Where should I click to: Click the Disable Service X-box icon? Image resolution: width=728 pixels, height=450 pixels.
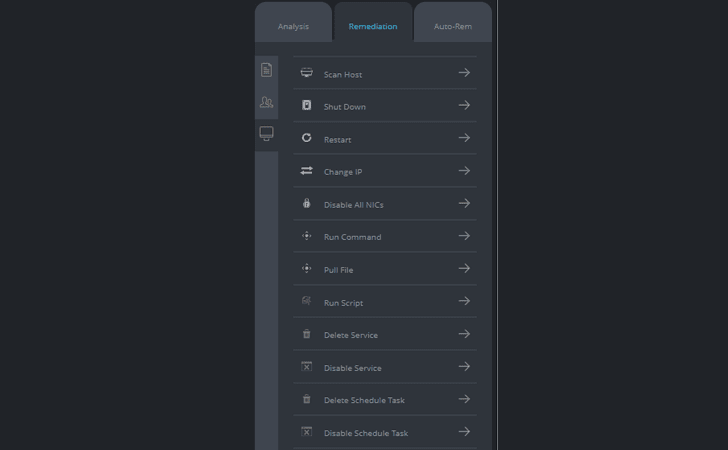pyautogui.click(x=306, y=366)
